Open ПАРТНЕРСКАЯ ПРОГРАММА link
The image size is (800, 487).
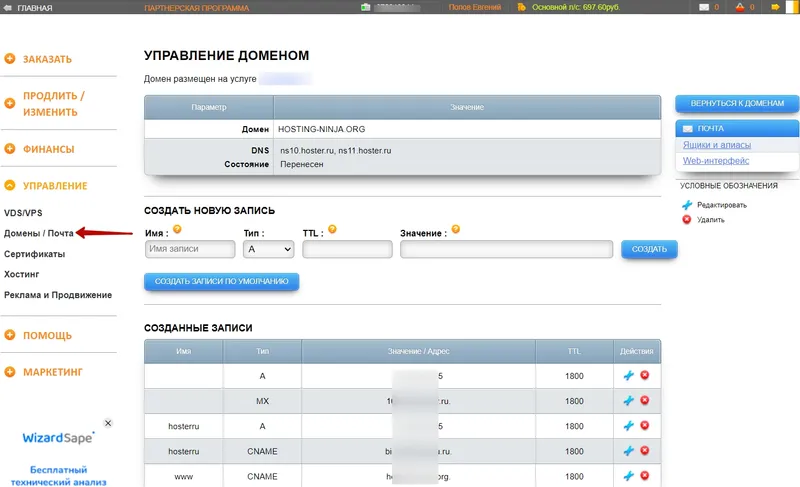196,8
